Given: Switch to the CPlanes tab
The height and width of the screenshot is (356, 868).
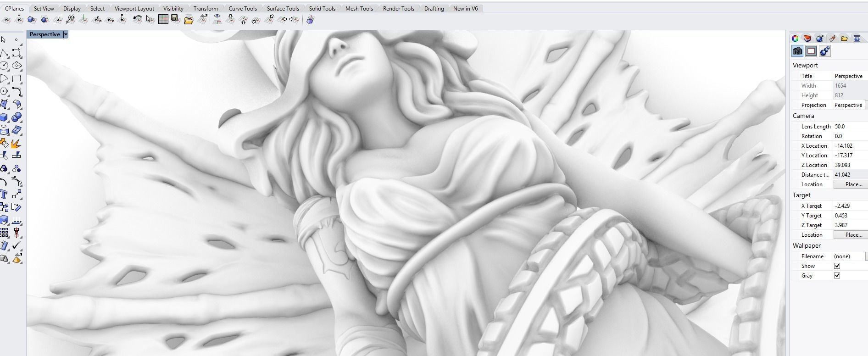Looking at the screenshot, I should pos(14,8).
